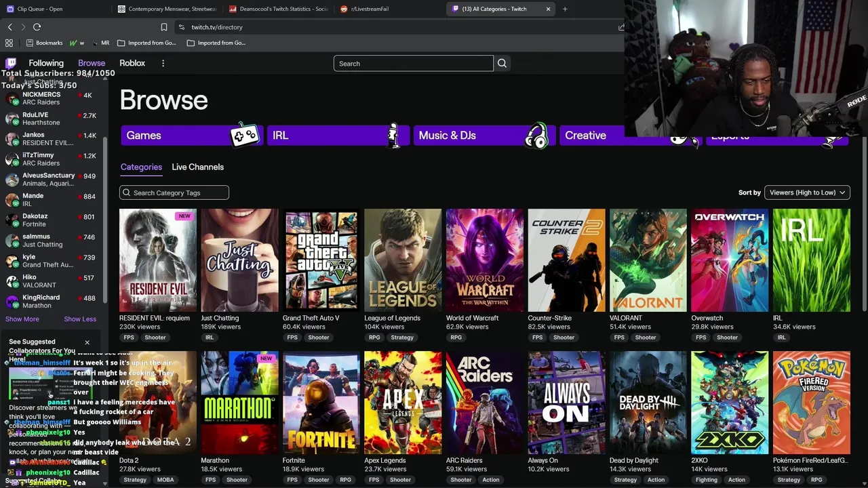This screenshot has width=868, height=488.
Task: Open the Overwatch cover art
Action: pos(730,260)
